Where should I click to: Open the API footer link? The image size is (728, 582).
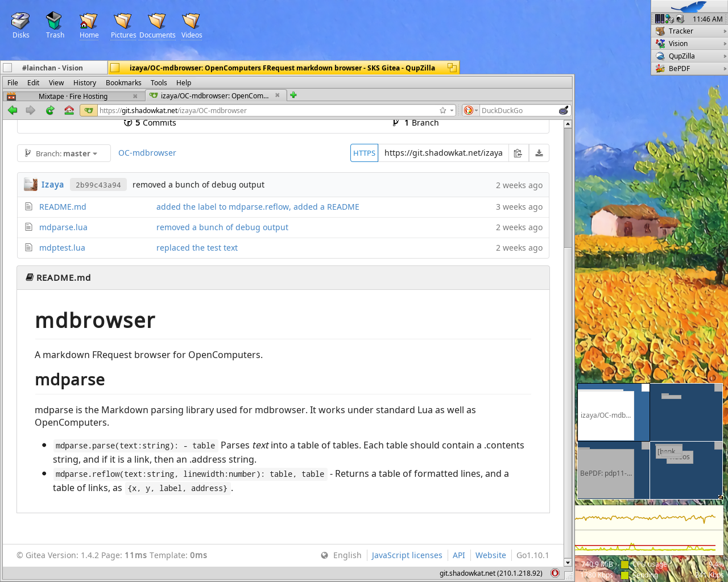coord(459,555)
